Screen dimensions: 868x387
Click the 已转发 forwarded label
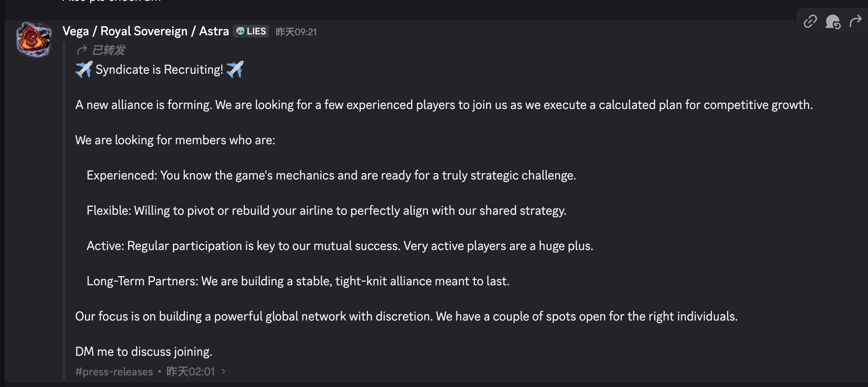[108, 50]
